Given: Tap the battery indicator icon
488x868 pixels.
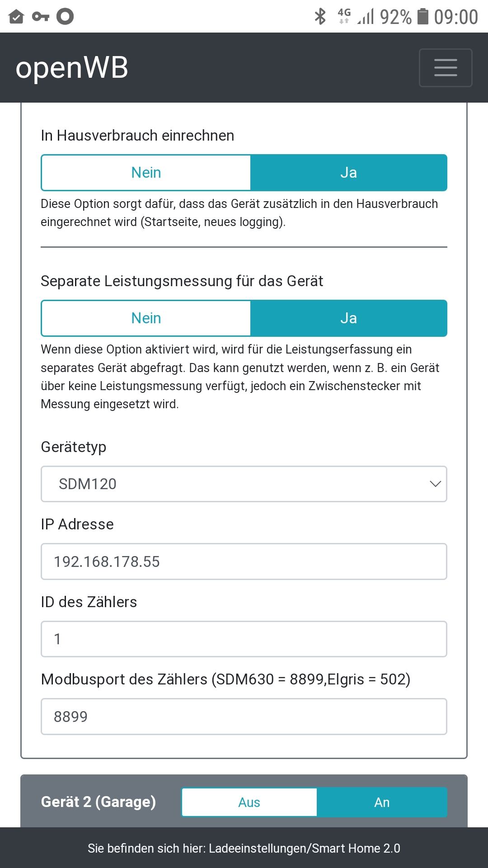Looking at the screenshot, I should point(422,17).
